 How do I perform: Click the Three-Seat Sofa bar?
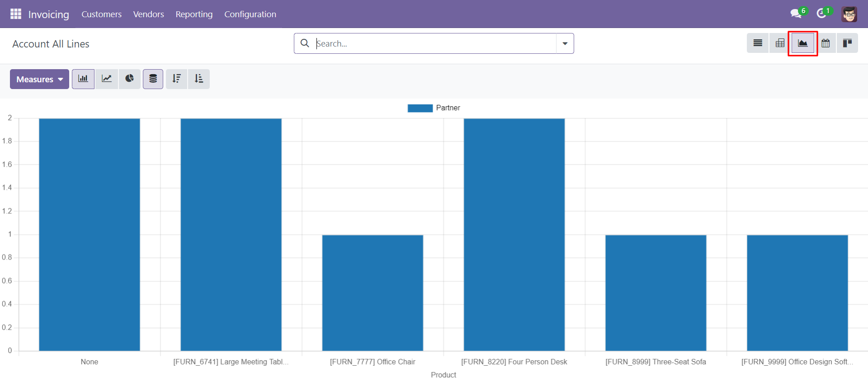pyautogui.click(x=656, y=293)
